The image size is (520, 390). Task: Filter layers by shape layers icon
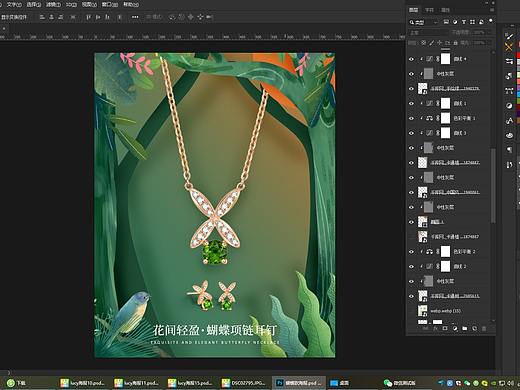click(x=472, y=22)
